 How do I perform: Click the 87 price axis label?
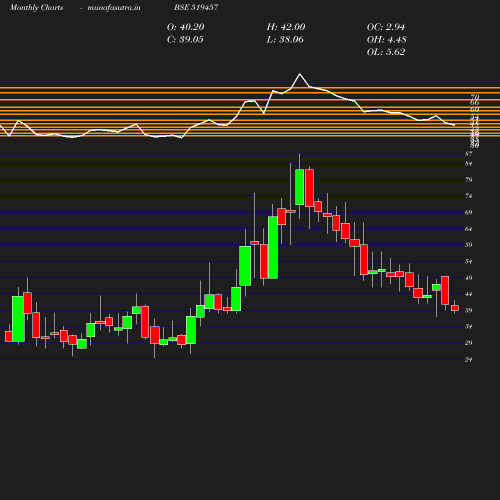pos(468,154)
